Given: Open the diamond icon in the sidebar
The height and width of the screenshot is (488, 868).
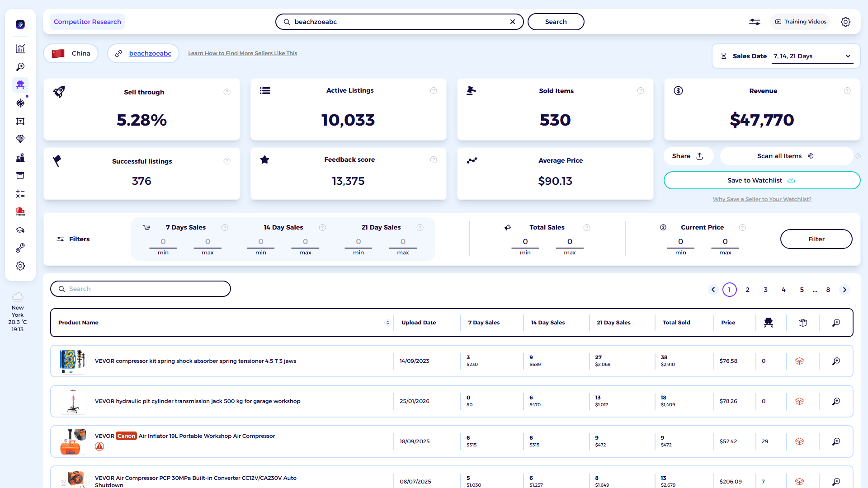Looking at the screenshot, I should [20, 139].
